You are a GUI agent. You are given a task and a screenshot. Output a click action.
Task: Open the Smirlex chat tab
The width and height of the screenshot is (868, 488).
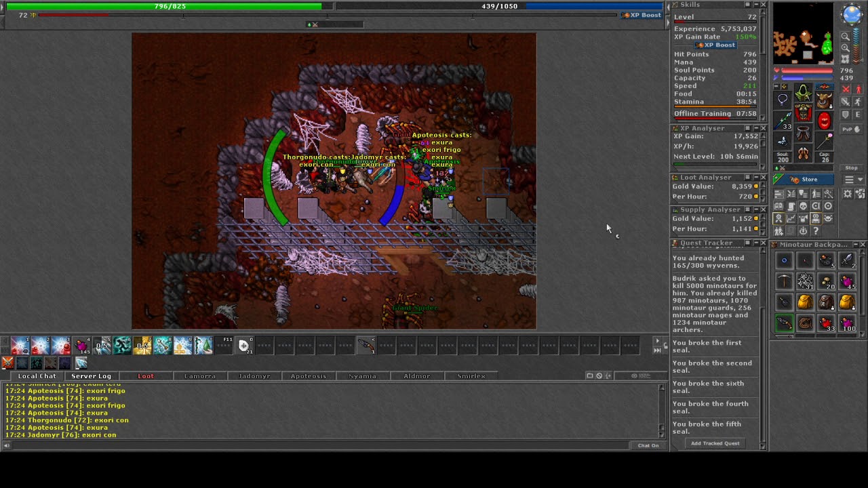point(471,375)
